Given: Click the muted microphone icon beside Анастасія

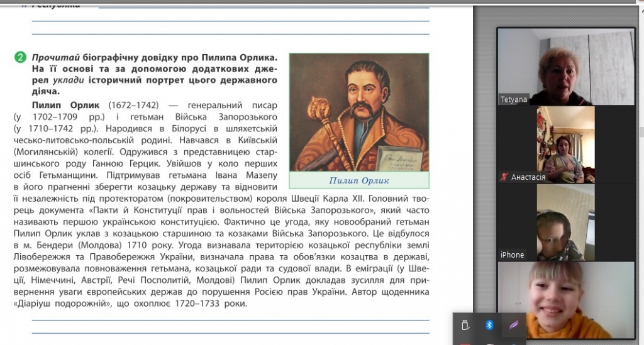Looking at the screenshot, I should click(504, 177).
